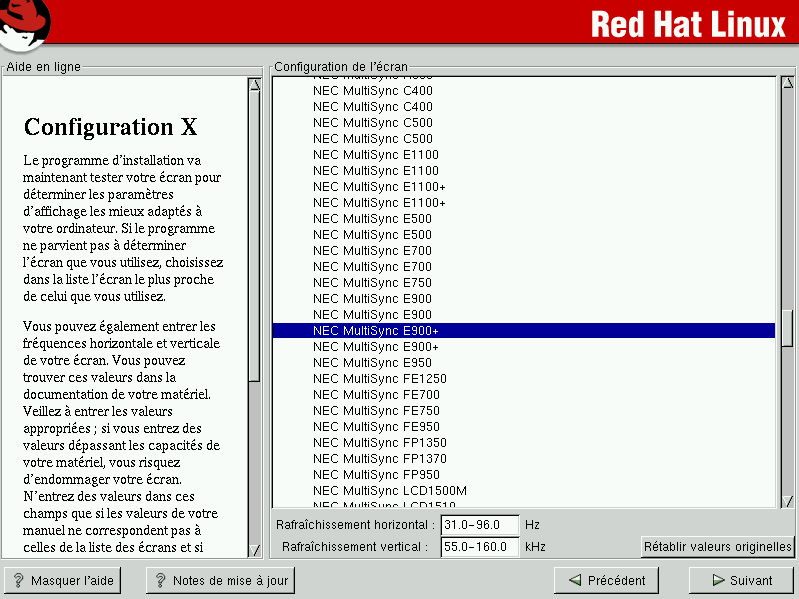Select NEC MultiSync FE1250 in list
The image size is (799, 599).
point(366,379)
